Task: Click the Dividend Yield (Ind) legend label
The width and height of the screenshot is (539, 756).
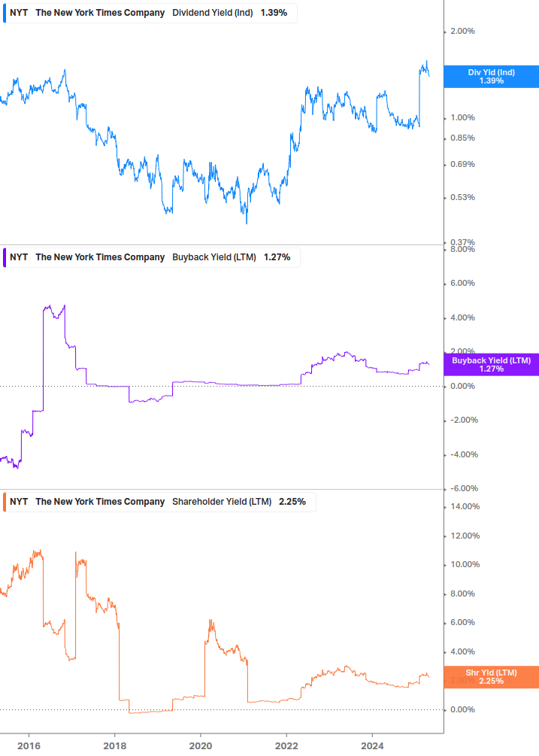Action: 213,13
